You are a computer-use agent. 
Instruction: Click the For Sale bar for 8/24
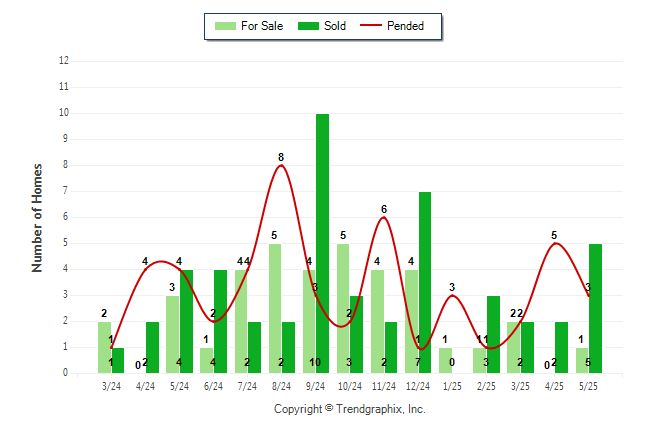[x=275, y=308]
